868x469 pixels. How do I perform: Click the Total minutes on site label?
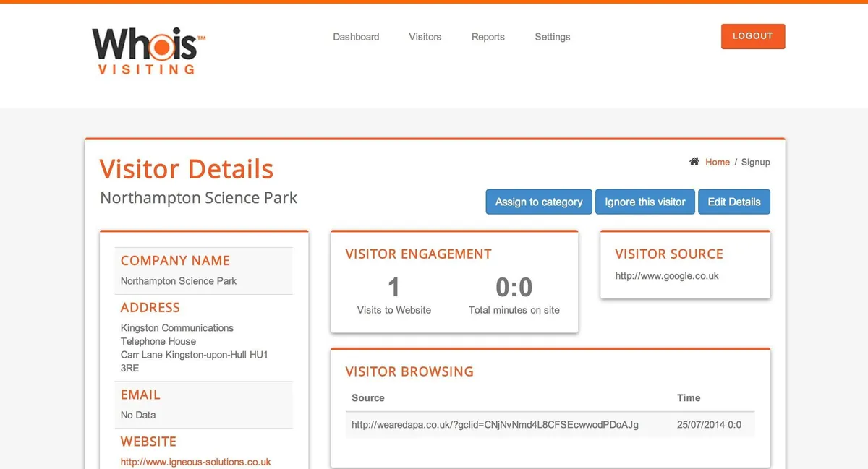pos(514,310)
